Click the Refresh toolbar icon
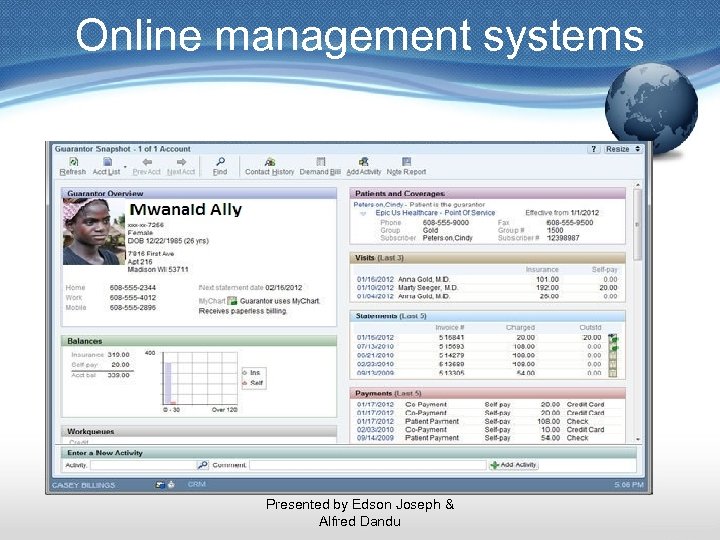 (73, 162)
